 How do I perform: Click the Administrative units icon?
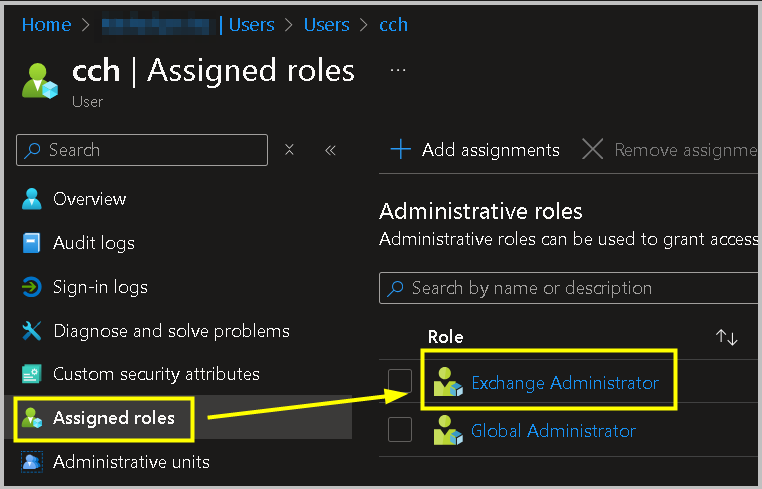click(x=32, y=462)
